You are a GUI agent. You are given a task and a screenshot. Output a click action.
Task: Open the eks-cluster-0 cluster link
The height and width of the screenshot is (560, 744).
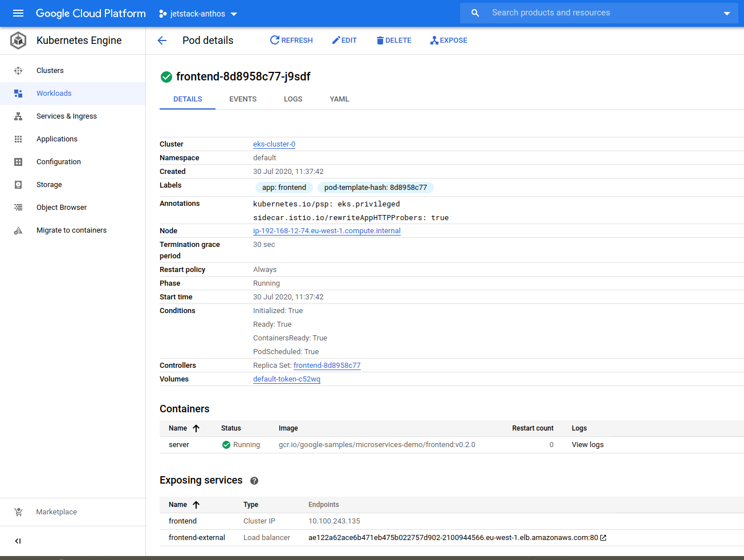[x=274, y=144]
